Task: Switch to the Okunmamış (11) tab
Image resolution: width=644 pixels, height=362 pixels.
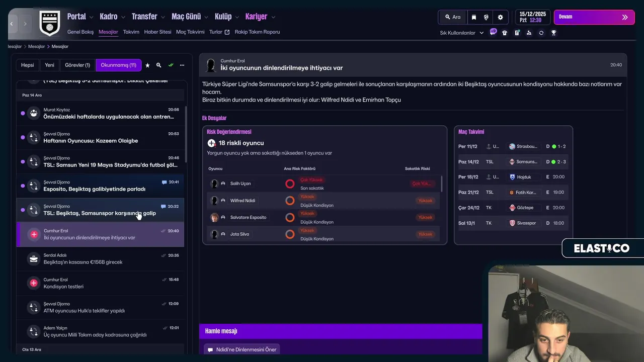Action: [118, 65]
